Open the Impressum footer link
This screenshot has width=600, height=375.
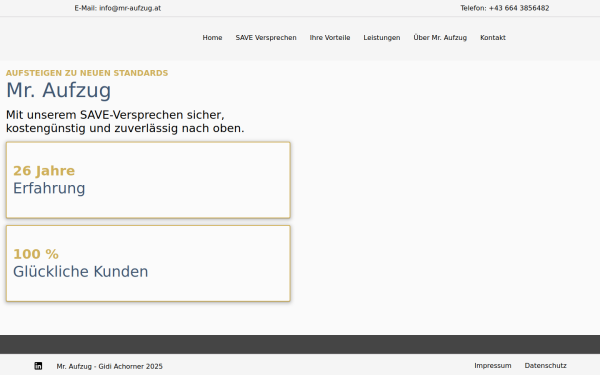pyautogui.click(x=493, y=365)
